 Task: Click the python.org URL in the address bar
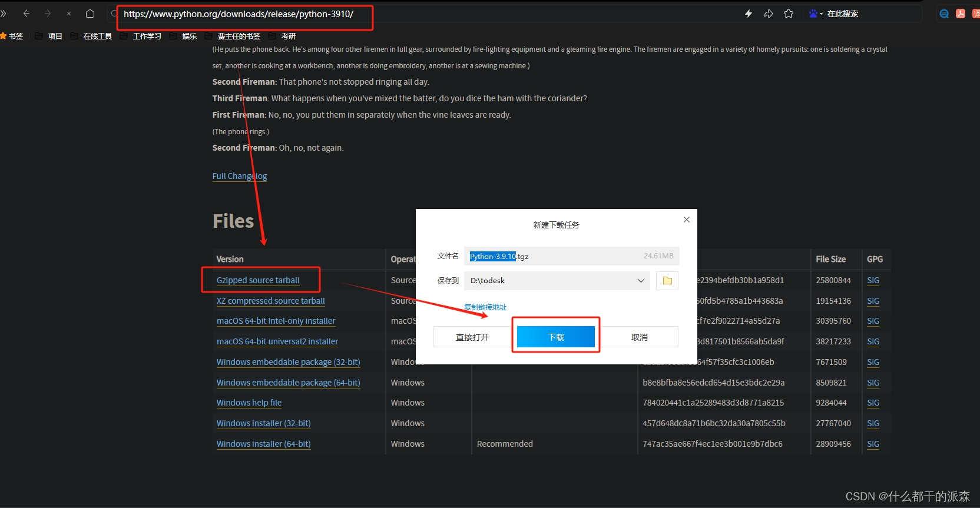tap(239, 14)
